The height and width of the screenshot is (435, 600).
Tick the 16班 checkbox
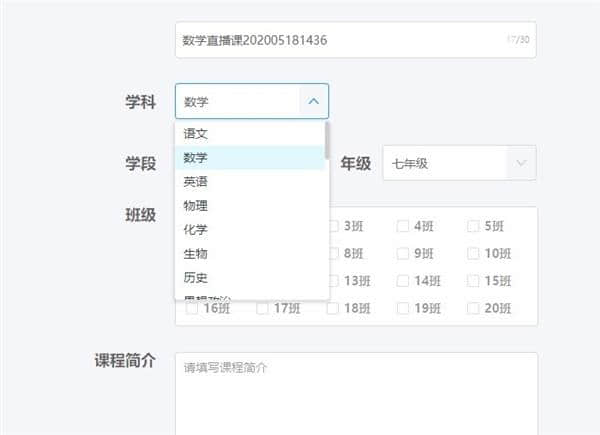(x=192, y=308)
